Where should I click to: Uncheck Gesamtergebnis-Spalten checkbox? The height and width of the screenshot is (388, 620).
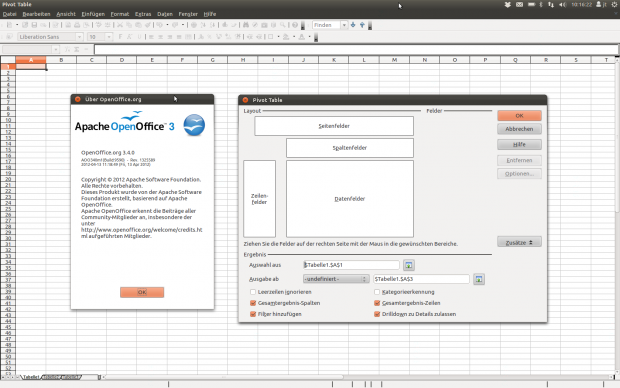tap(253, 303)
